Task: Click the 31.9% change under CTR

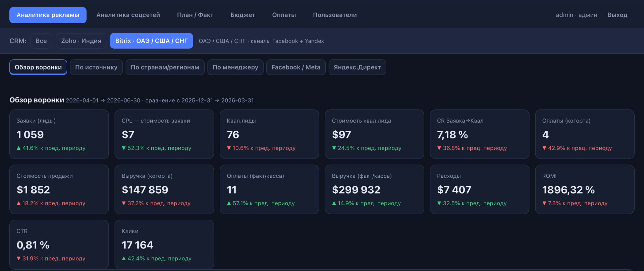Action: 51,259
